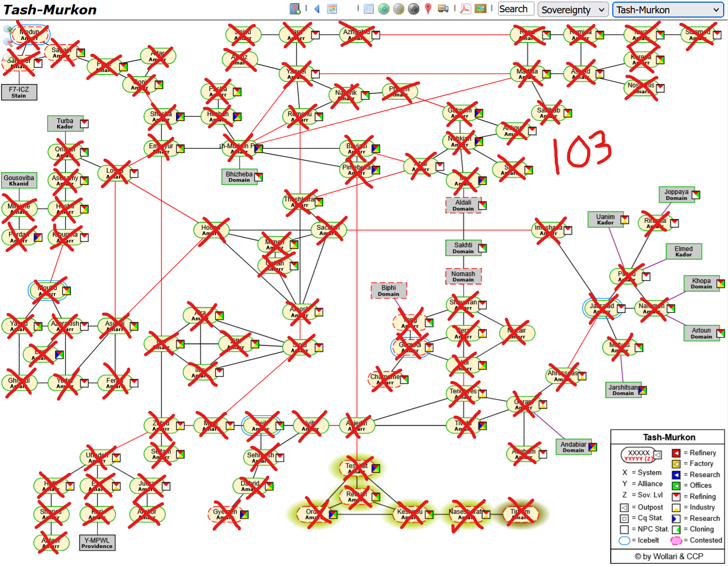Open Khopa Domain region link

point(701,284)
